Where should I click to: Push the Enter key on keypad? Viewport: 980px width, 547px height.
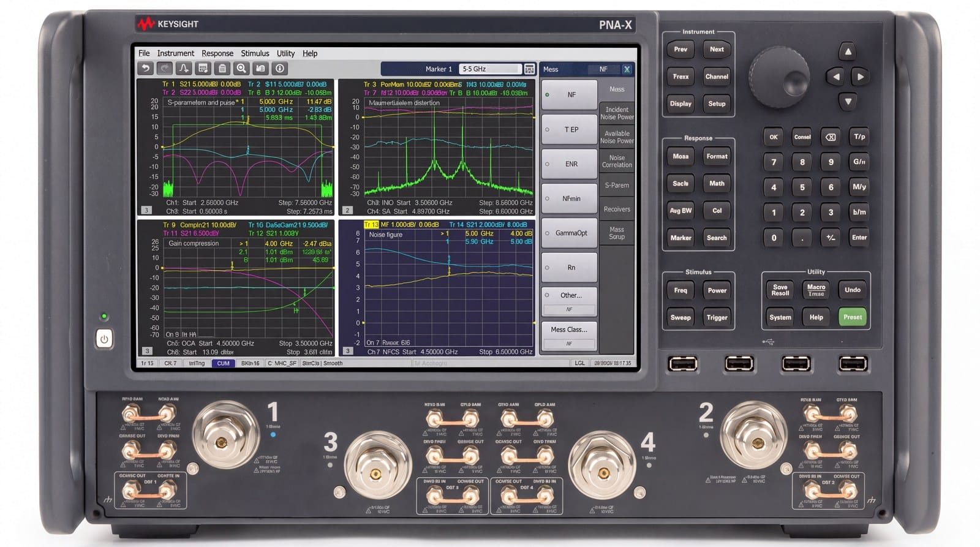[x=859, y=238]
